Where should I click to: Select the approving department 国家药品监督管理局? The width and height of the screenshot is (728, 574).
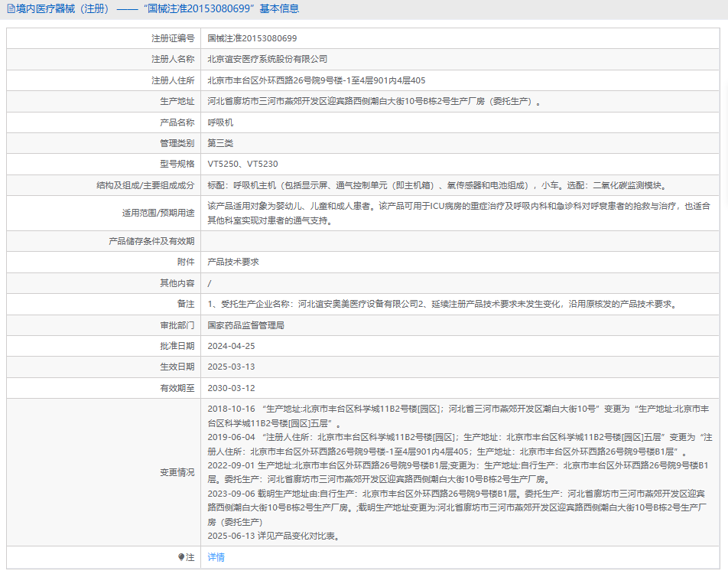tap(245, 325)
